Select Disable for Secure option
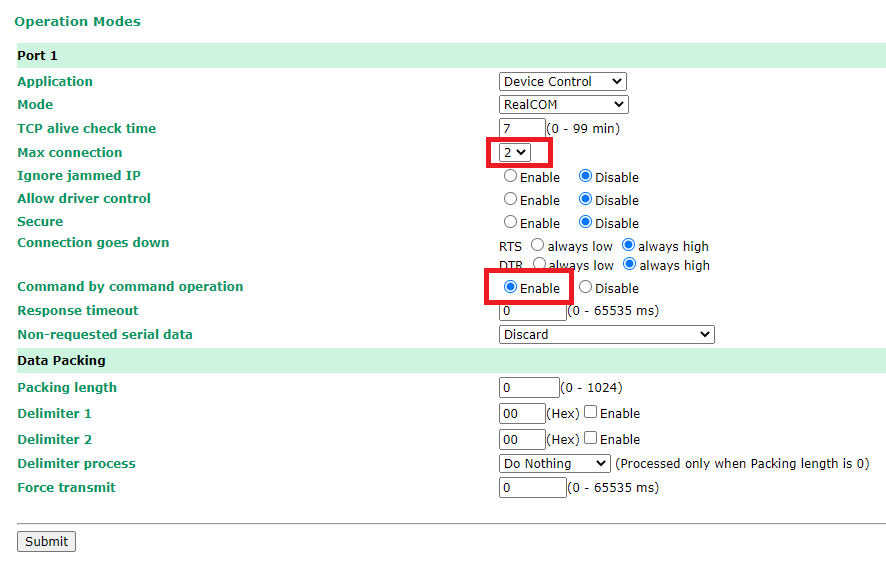Image resolution: width=886 pixels, height=562 pixels. click(586, 222)
